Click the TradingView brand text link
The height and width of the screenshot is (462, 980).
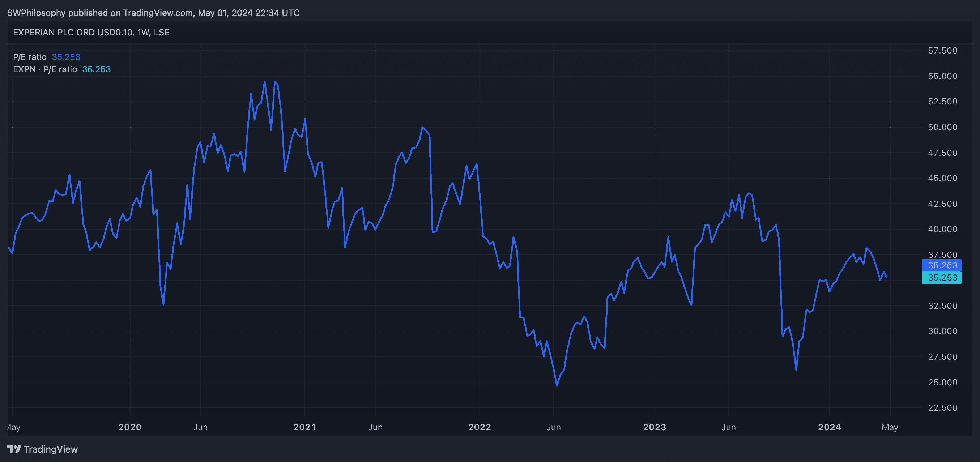(x=51, y=449)
